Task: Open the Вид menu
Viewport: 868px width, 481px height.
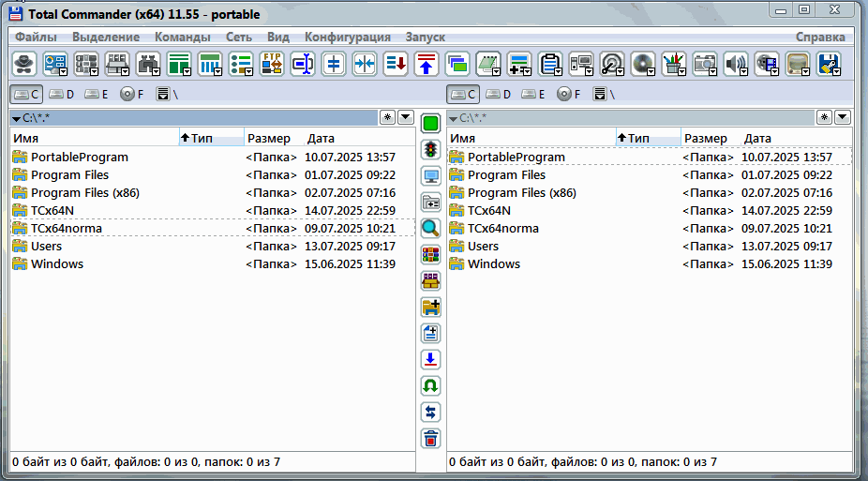Action: pyautogui.click(x=277, y=38)
